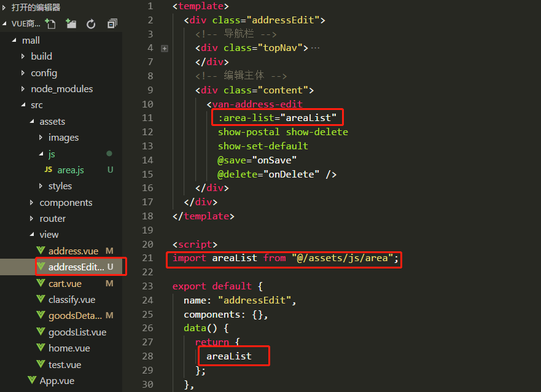541x392 pixels.
Task: Click class="content" on line 9
Action: pos(266,90)
